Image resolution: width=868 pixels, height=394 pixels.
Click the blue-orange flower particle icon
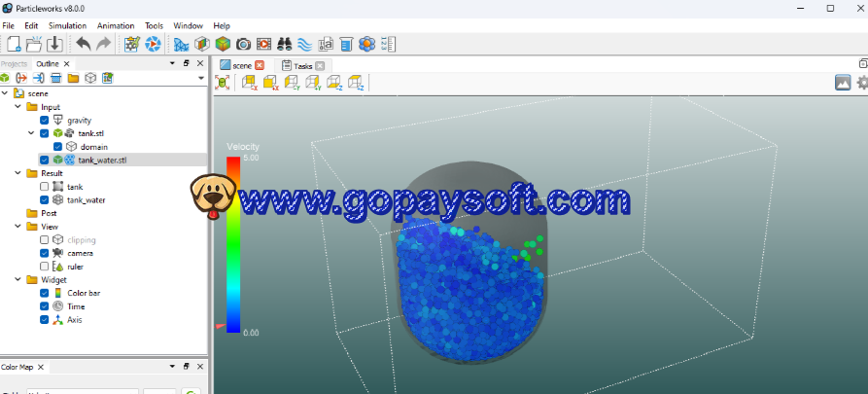pyautogui.click(x=367, y=44)
